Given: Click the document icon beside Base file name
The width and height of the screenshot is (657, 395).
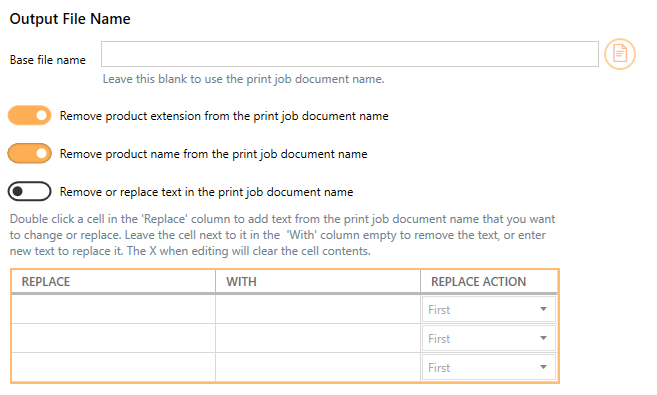Looking at the screenshot, I should point(620,54).
